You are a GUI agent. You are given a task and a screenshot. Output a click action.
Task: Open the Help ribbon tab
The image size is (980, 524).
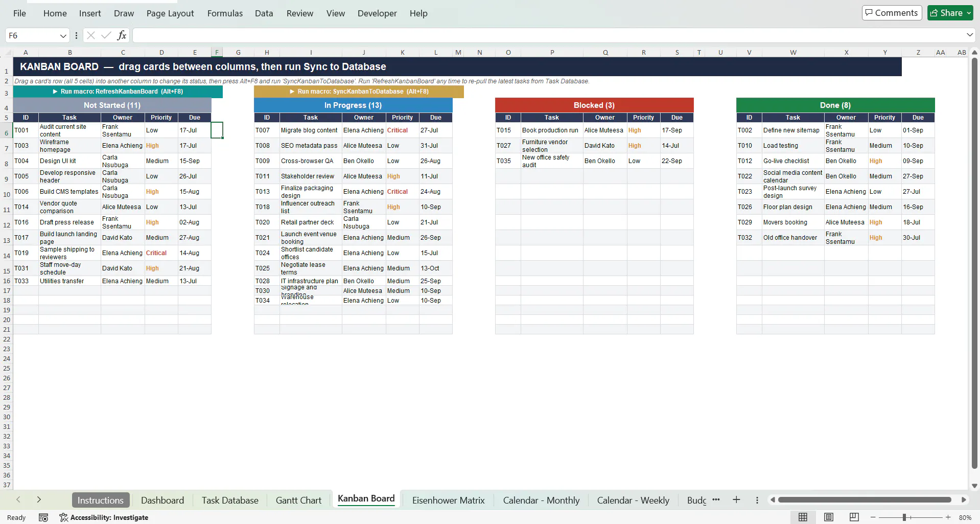tap(418, 13)
